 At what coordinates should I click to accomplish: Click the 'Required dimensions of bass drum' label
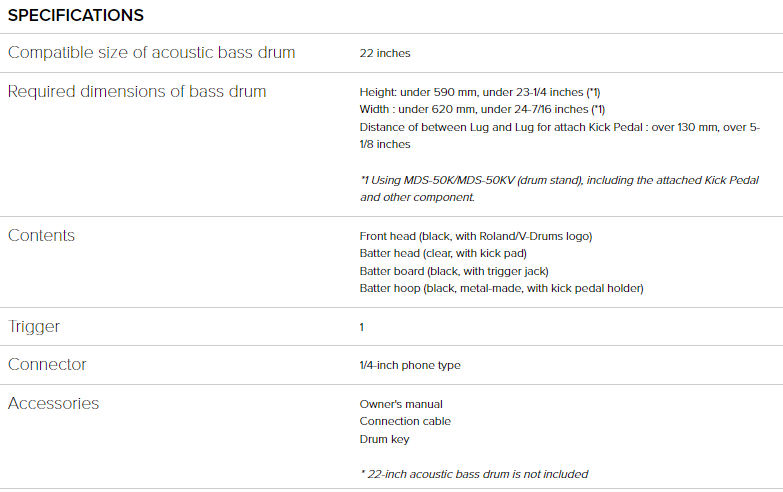point(137,91)
